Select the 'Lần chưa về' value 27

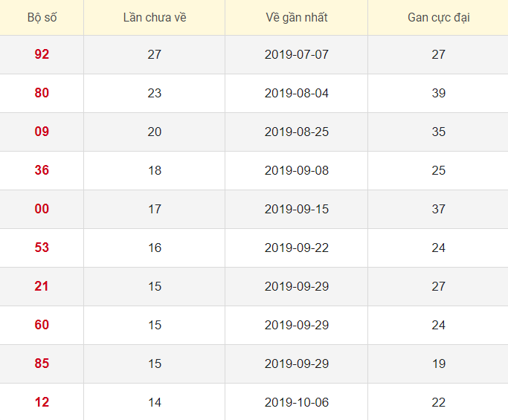[x=154, y=54]
